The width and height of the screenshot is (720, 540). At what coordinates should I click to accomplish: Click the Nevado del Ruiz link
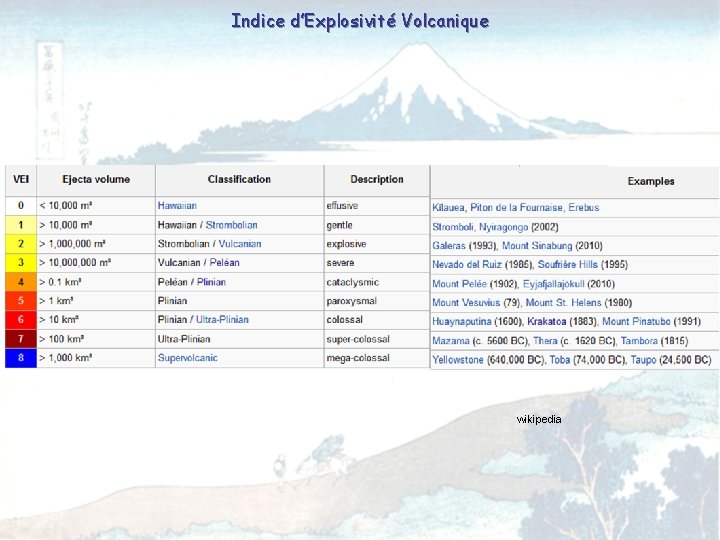point(467,264)
